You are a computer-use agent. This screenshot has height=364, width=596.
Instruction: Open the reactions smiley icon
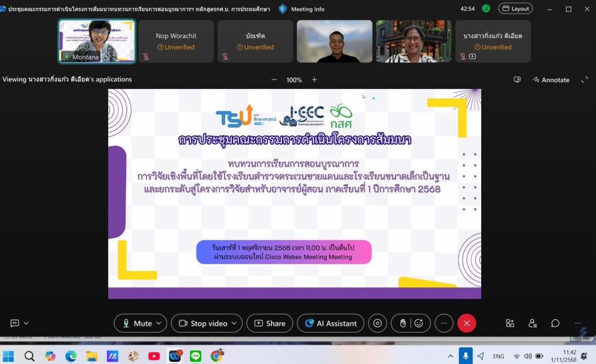[419, 323]
